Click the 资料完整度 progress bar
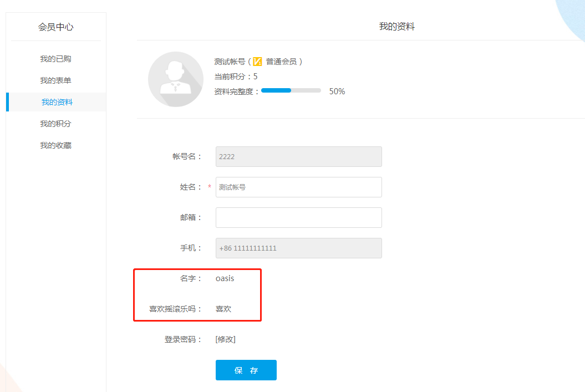This screenshot has height=392, width=585. point(291,90)
